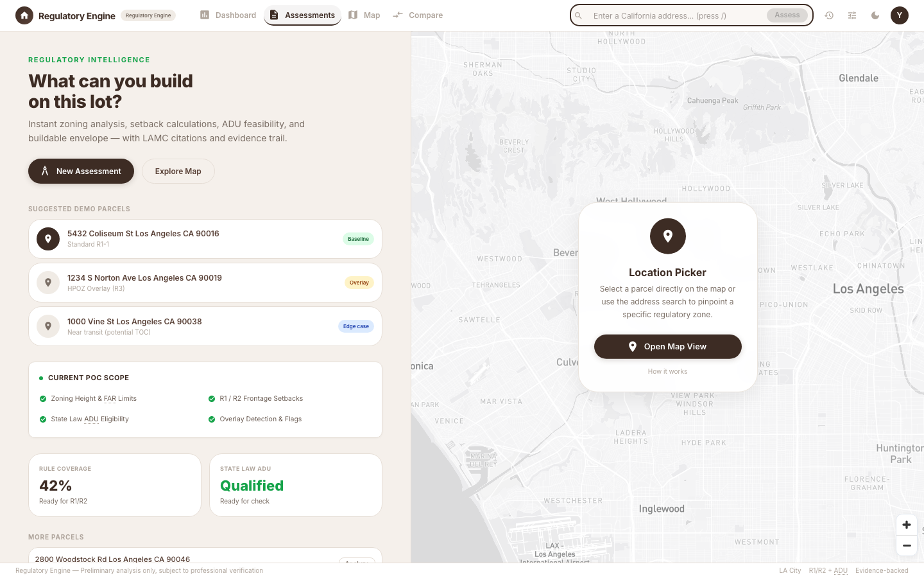Click the Open Map View button
This screenshot has width=924, height=578.
668,347
